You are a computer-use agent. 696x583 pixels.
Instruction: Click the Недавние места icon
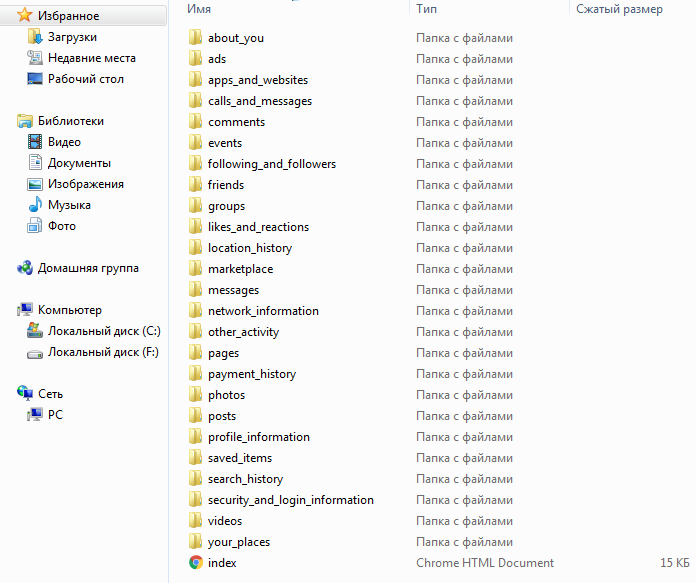35,58
